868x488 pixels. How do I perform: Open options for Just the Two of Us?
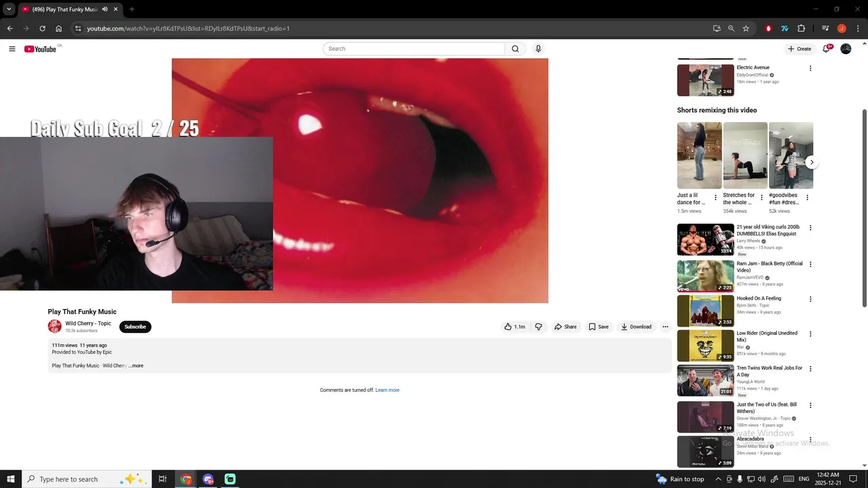tap(810, 405)
